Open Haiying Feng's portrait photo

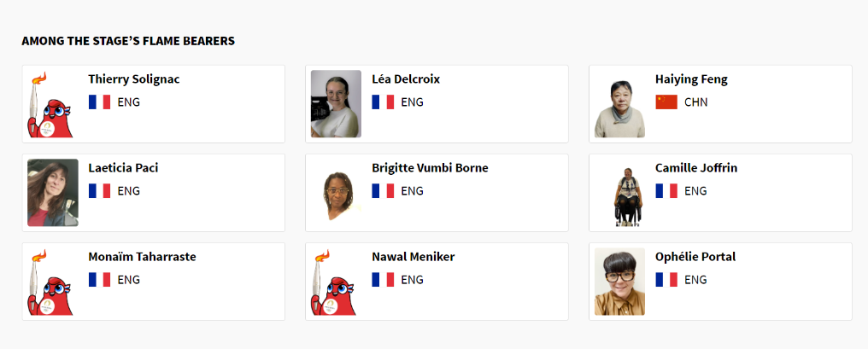(x=619, y=108)
